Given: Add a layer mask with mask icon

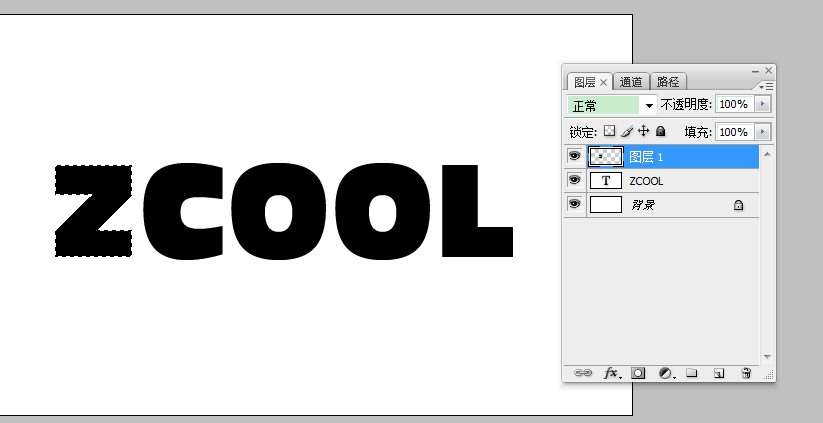Looking at the screenshot, I should [638, 373].
